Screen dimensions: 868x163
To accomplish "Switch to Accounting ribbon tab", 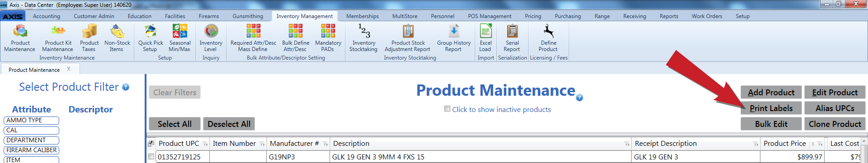I will tap(47, 16).
